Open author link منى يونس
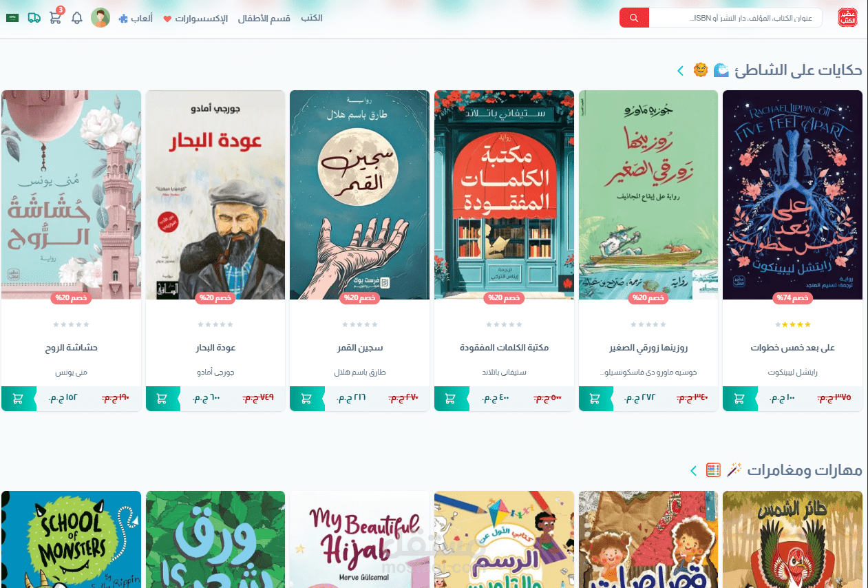 72,372
